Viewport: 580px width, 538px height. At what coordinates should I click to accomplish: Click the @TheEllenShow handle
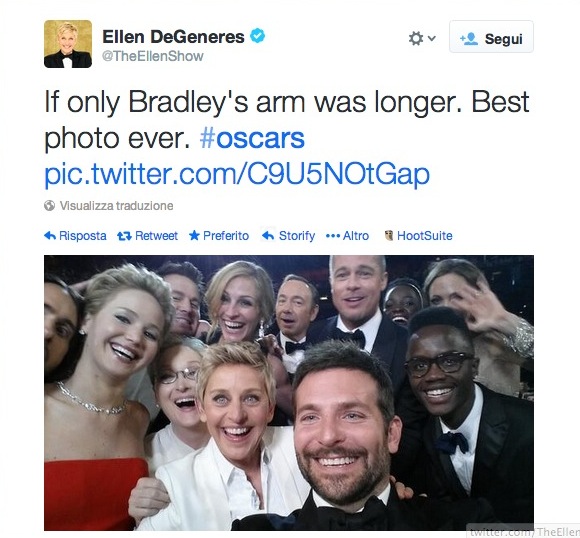(152, 56)
